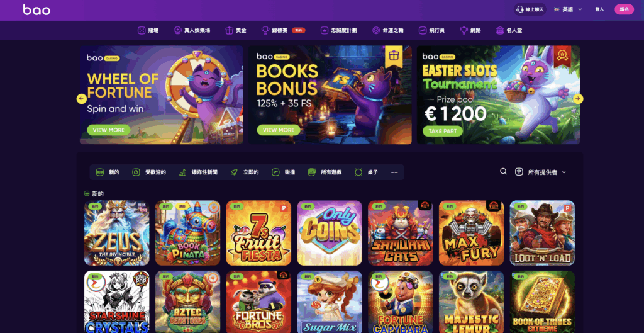Advance banner carousel with right arrow
Image resolution: width=644 pixels, height=333 pixels.
pos(578,99)
